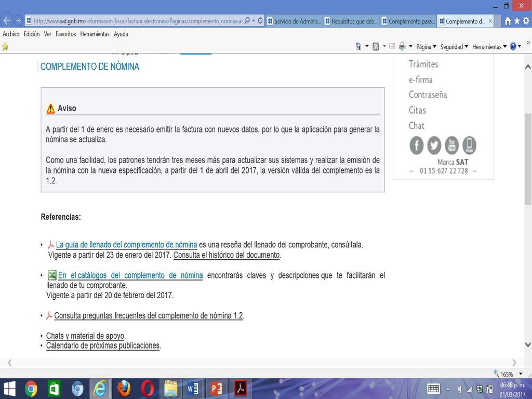532x399 pixels.
Task: Click the Excel icon beside the catálogos link
Action: tap(52, 275)
